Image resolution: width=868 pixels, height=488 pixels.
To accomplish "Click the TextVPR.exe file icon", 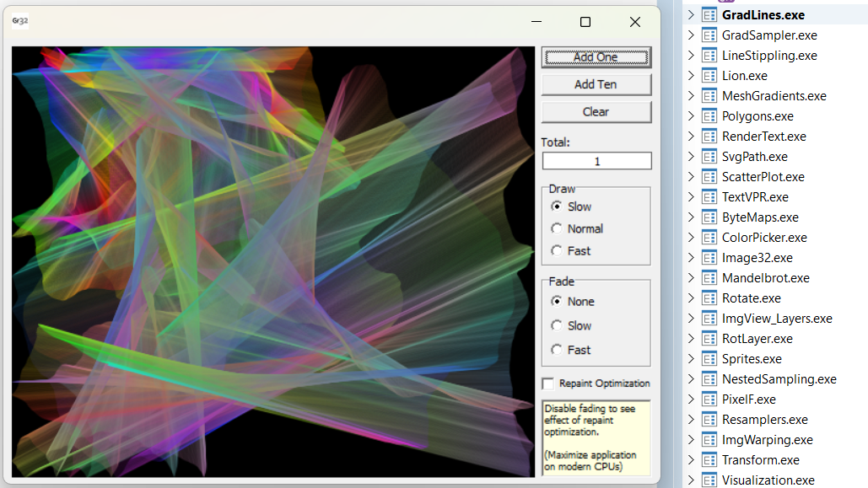I will pyautogui.click(x=709, y=197).
